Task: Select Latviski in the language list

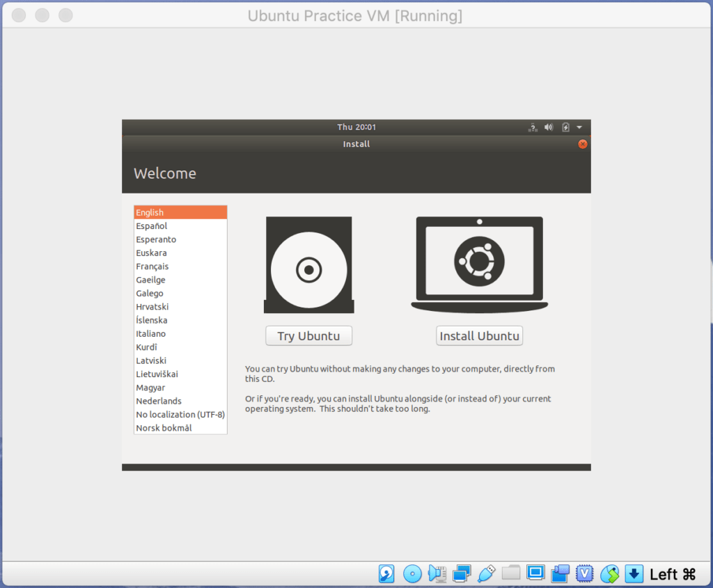Action: pos(180,360)
